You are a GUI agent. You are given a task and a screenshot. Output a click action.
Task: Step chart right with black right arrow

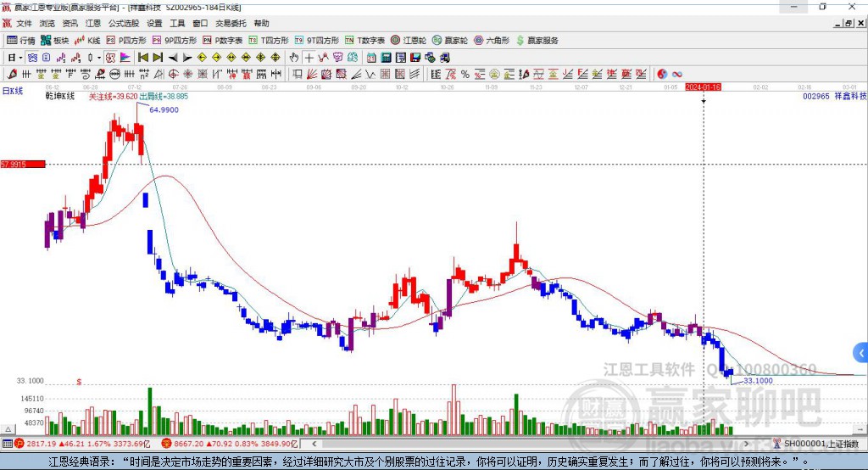click(x=187, y=57)
